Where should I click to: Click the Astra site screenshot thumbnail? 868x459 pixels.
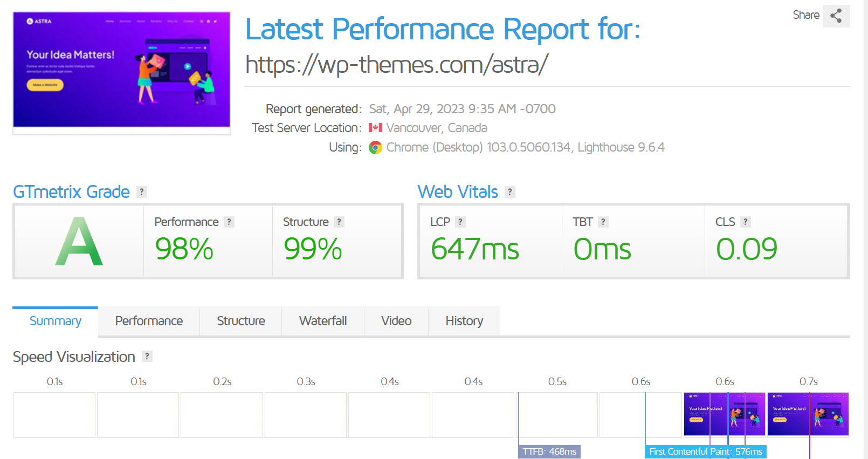tap(121, 73)
